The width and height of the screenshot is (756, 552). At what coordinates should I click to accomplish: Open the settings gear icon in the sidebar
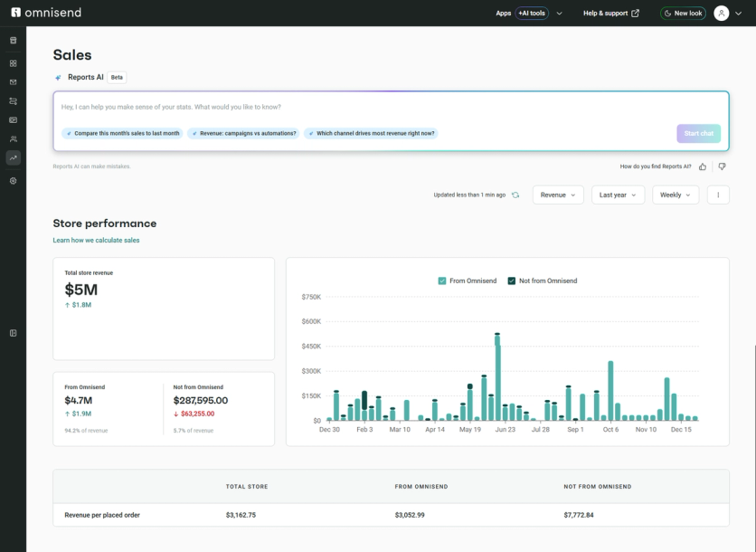click(13, 181)
